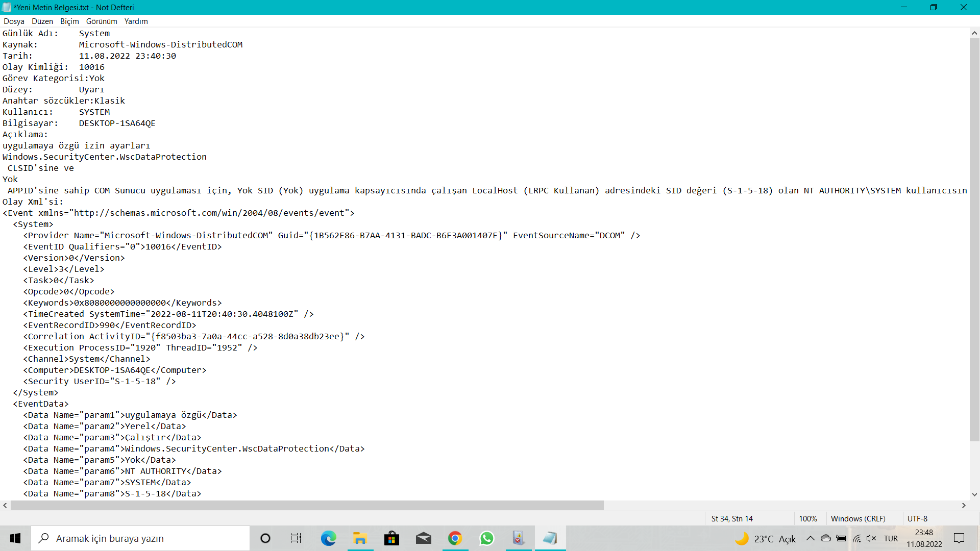Viewport: 980px width, 551px height.
Task: Launch Microsoft Store from taskbar
Action: tap(391, 538)
